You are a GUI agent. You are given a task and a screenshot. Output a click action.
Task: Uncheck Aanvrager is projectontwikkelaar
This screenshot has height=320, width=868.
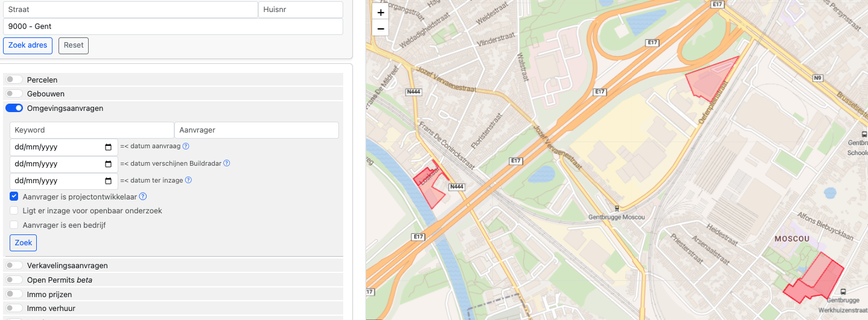click(x=14, y=196)
